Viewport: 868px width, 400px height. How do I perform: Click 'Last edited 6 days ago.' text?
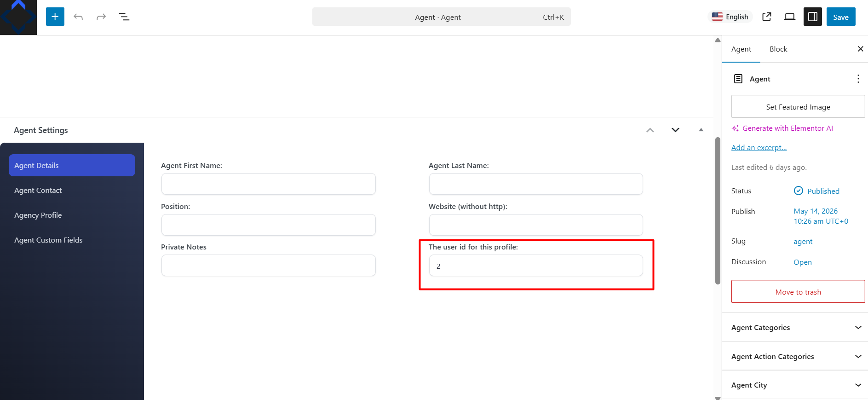pos(769,167)
